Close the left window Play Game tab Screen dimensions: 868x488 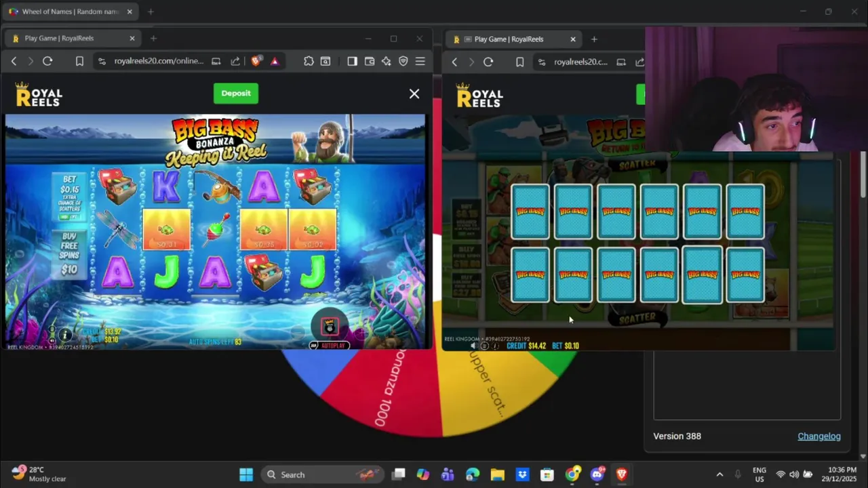[132, 38]
